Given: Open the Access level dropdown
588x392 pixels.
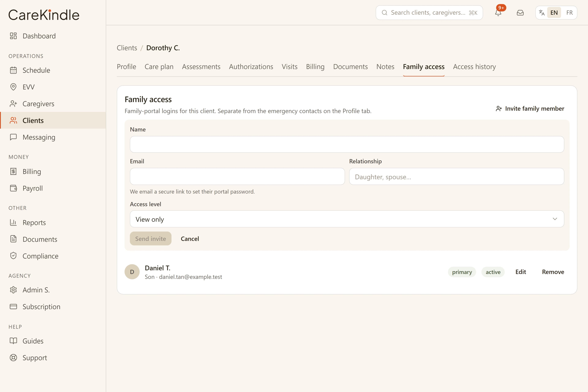Looking at the screenshot, I should 347,219.
